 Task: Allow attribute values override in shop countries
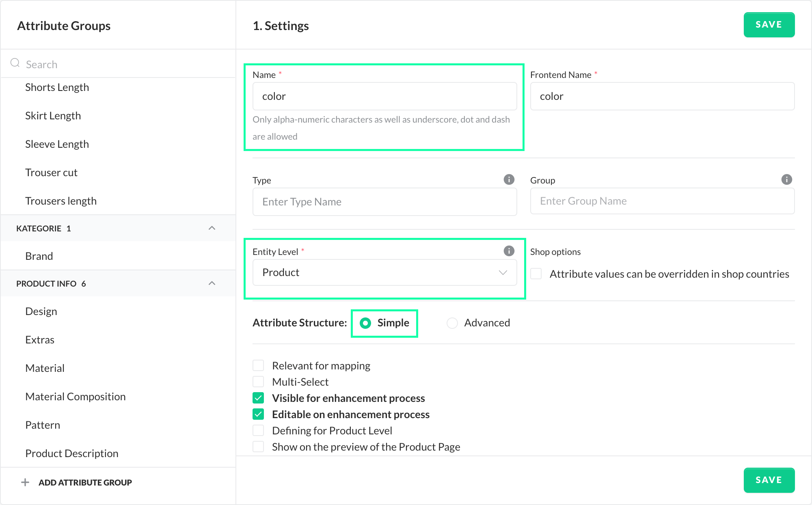pyautogui.click(x=536, y=274)
